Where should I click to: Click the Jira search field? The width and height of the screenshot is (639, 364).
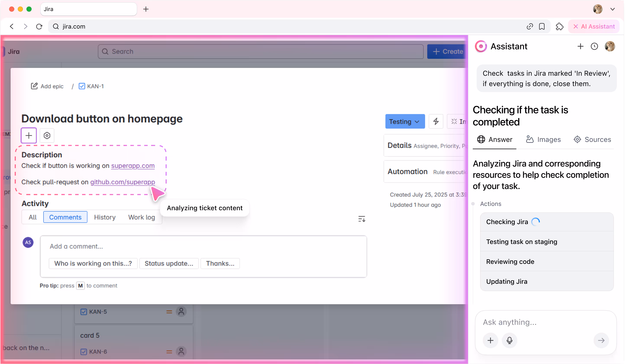click(261, 51)
